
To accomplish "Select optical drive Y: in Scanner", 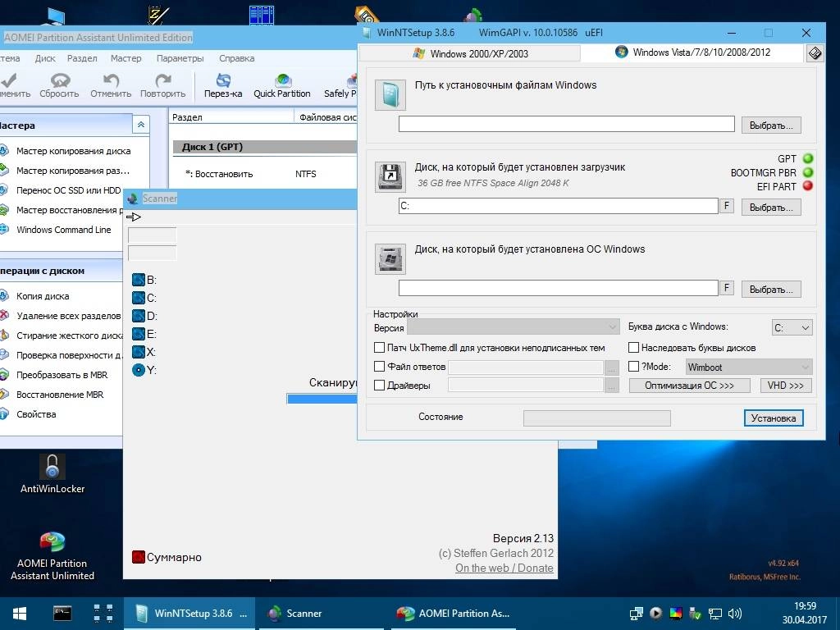I will (x=138, y=370).
